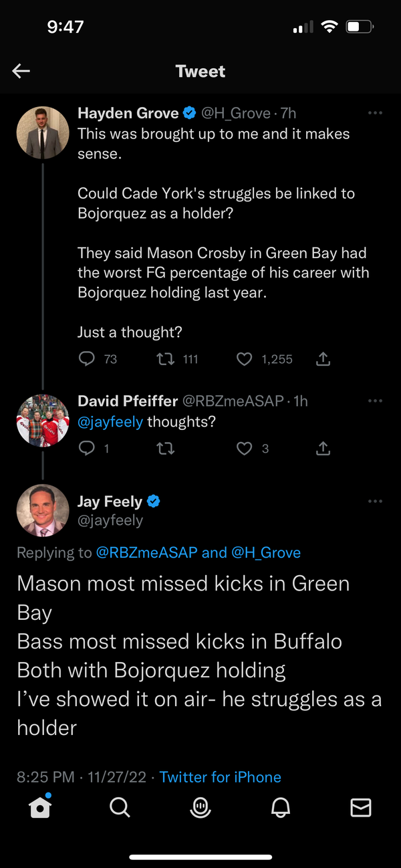Image resolution: width=401 pixels, height=868 pixels.
Task: Open more options on David Pfeiffer's tweet
Action: pyautogui.click(x=376, y=401)
